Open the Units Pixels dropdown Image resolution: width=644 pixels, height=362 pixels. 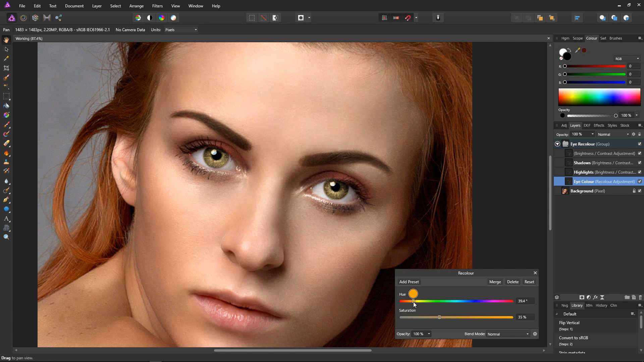click(181, 30)
